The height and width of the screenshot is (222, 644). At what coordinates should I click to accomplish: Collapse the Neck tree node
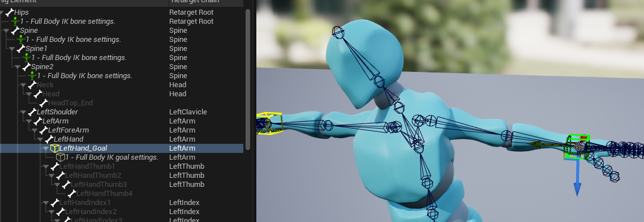pyautogui.click(x=23, y=85)
